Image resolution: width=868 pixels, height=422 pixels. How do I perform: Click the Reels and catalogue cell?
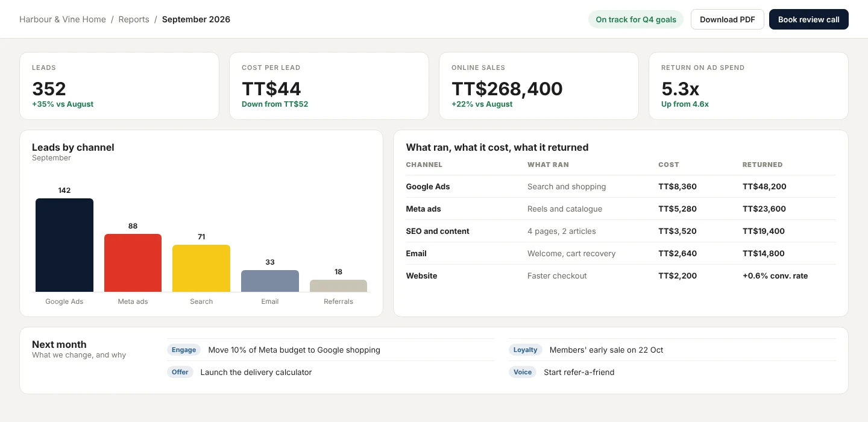(x=565, y=209)
